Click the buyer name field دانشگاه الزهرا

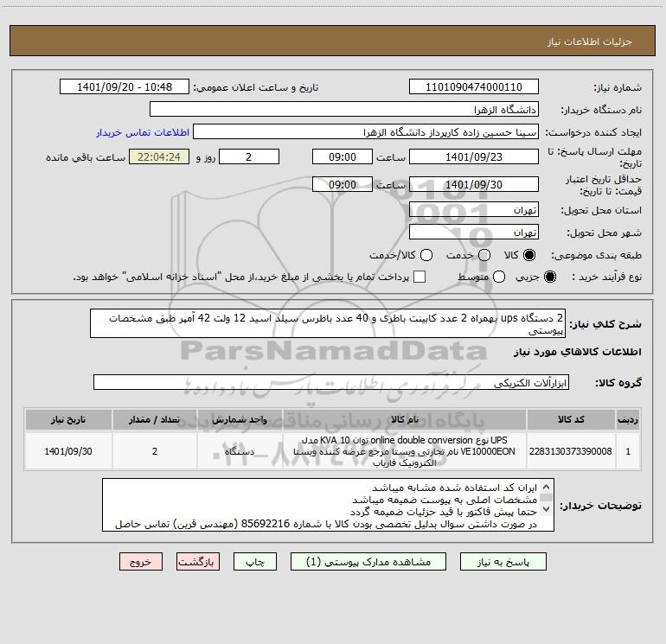coord(344,110)
